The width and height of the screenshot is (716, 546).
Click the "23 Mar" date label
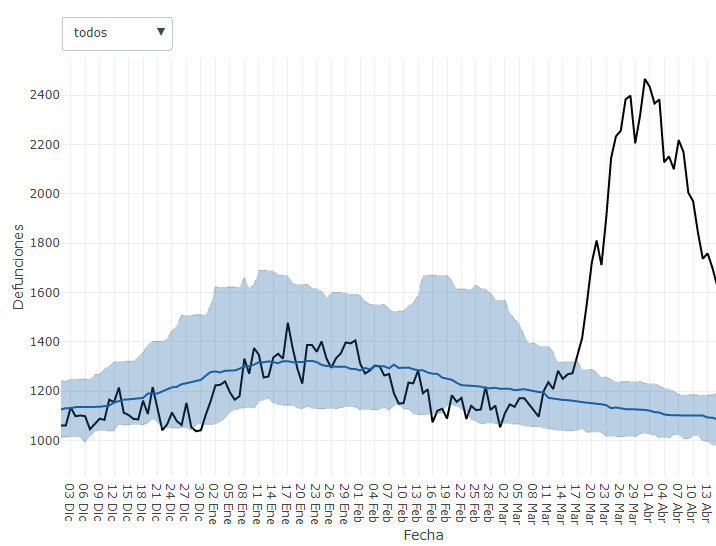[x=604, y=504]
